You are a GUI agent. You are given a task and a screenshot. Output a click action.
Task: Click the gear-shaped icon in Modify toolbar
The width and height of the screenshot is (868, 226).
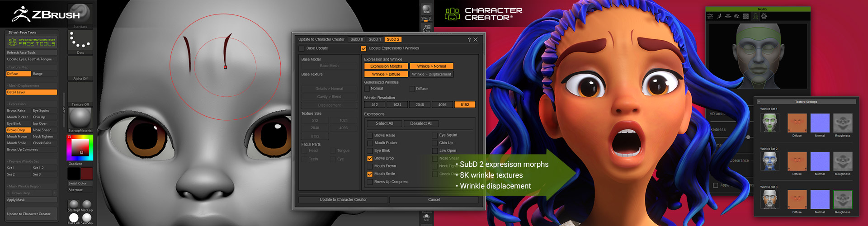[764, 16]
